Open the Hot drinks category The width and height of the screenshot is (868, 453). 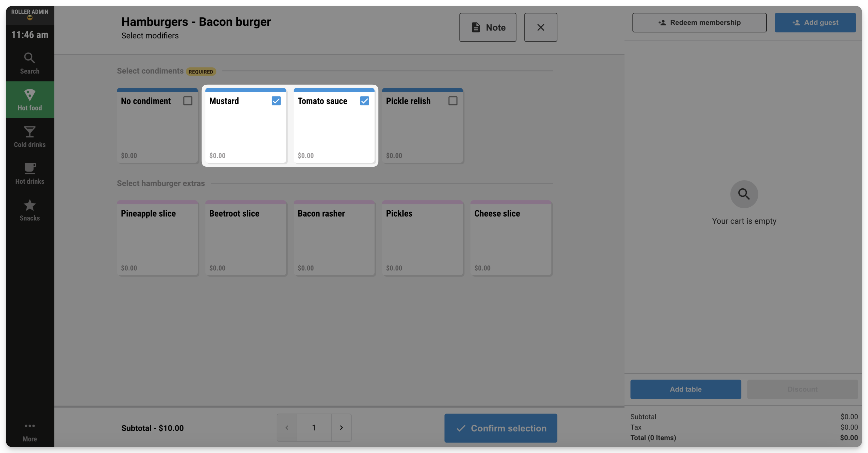[x=30, y=173]
